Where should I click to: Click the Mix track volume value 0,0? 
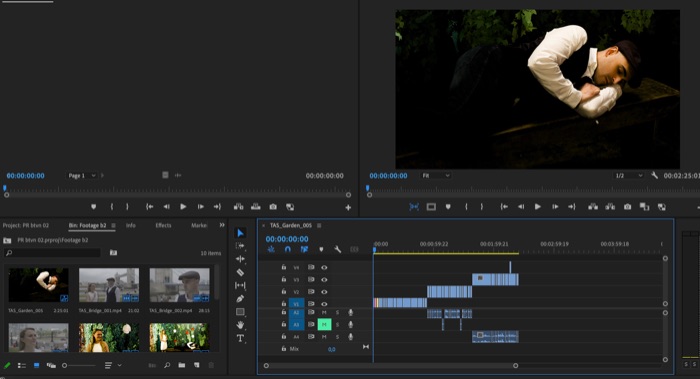pos(331,349)
